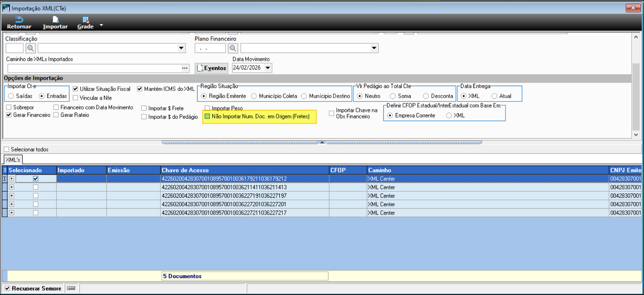Open the Data Movimento date dropdown
644x295 pixels.
pyautogui.click(x=268, y=68)
